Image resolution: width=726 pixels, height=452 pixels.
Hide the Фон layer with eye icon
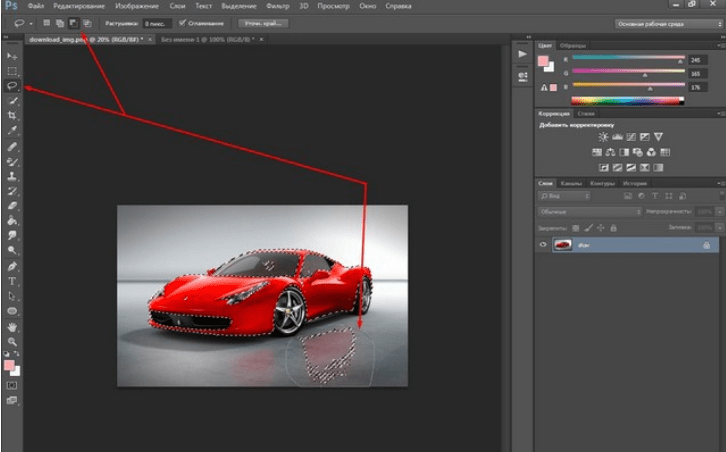point(543,245)
